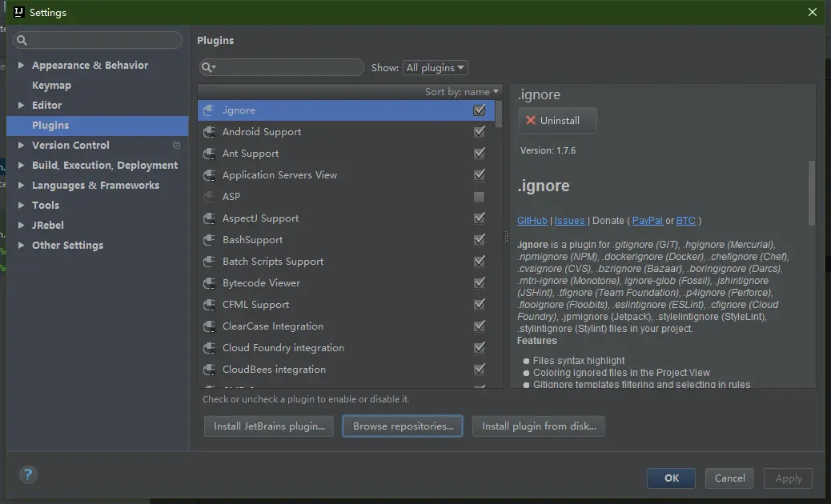Click the plugin search magnifier icon
Viewport: 831px width, 504px height.
[x=208, y=67]
